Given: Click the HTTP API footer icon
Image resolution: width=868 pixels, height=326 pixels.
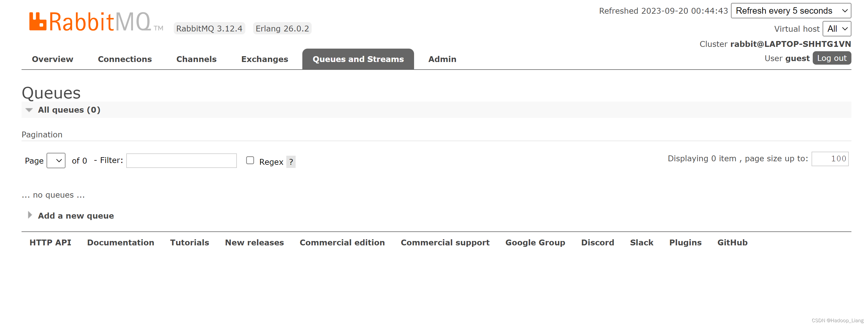Looking at the screenshot, I should (51, 242).
